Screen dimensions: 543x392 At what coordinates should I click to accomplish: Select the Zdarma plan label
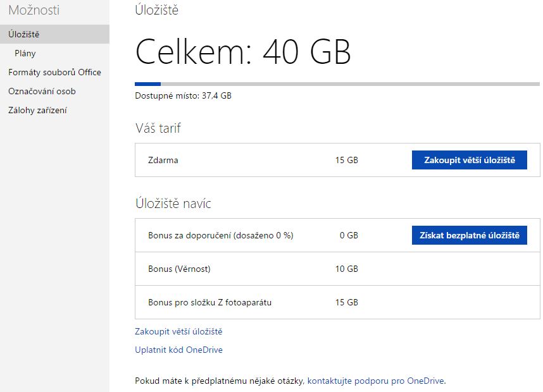pos(163,160)
